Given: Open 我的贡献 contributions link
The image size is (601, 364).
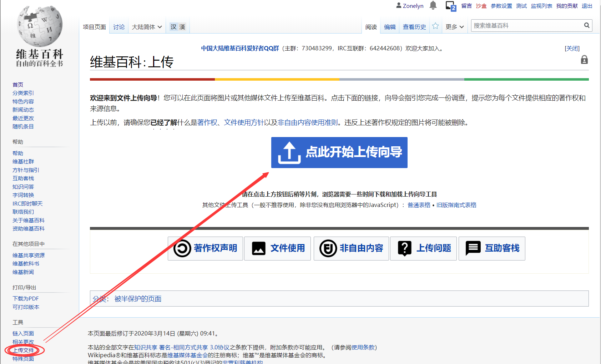Looking at the screenshot, I should (567, 6).
